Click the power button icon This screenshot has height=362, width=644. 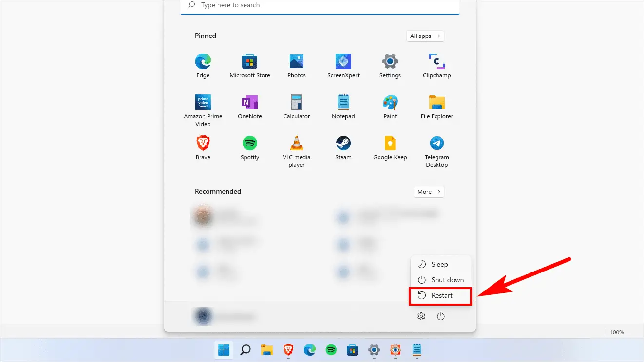tap(441, 316)
